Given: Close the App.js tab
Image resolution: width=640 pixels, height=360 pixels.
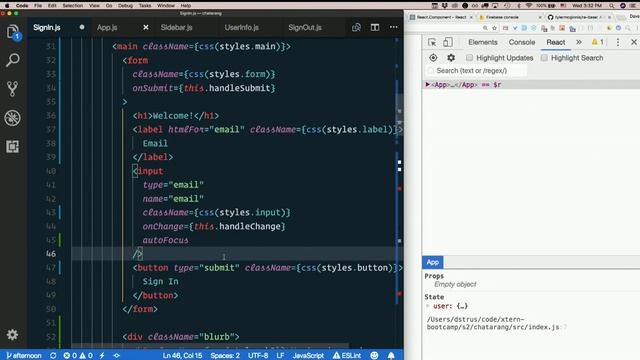Looking at the screenshot, I should pos(146,27).
